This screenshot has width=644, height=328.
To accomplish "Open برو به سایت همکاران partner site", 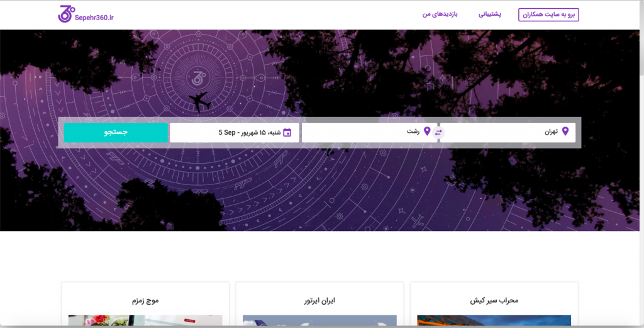I will 548,14.
